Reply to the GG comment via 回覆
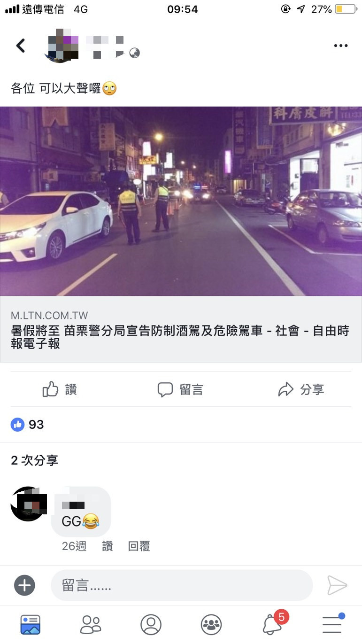The width and height of the screenshot is (362, 644). click(139, 546)
